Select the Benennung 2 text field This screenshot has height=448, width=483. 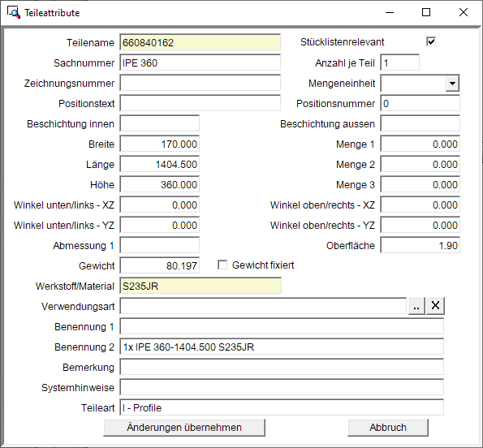[x=282, y=347]
